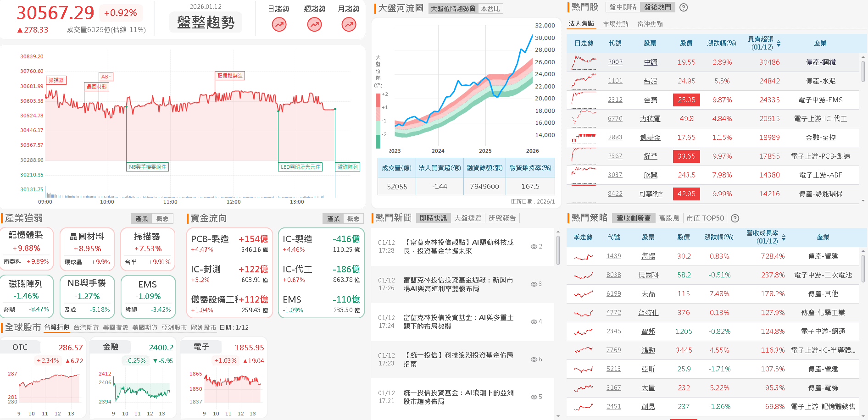The width and height of the screenshot is (868, 420).
Task: Open the weekly trend (週趨勢) chart icon
Action: 314,24
